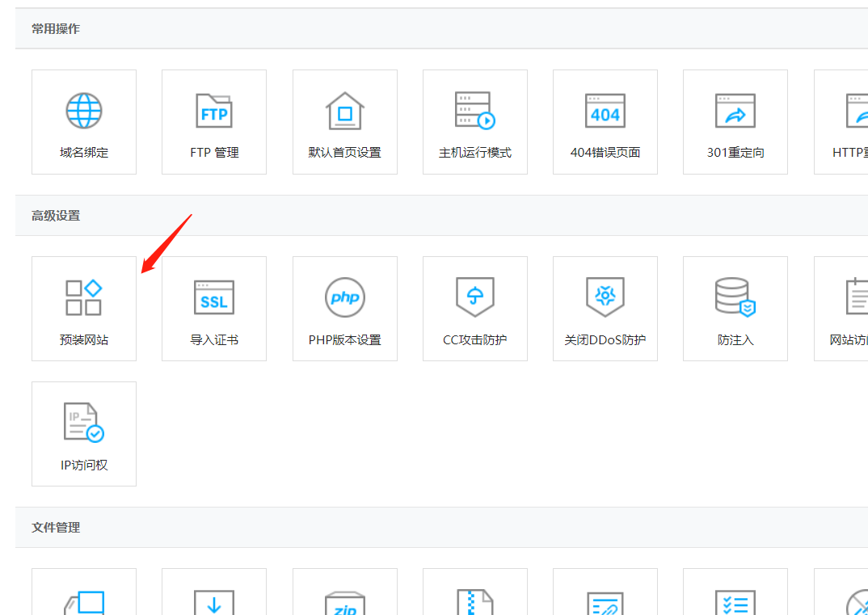
Task: Click the 301重定向 redirect icon
Action: [x=735, y=111]
